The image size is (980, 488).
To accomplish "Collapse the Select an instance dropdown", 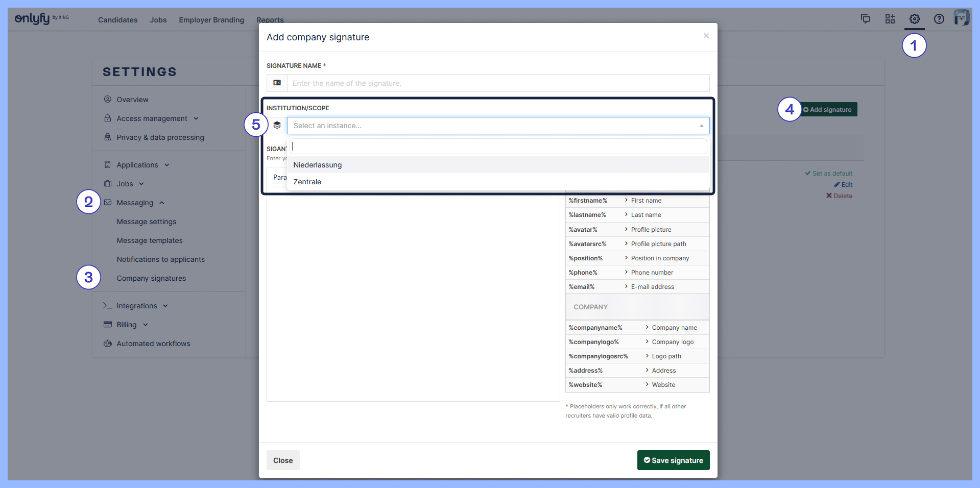I will [x=701, y=126].
